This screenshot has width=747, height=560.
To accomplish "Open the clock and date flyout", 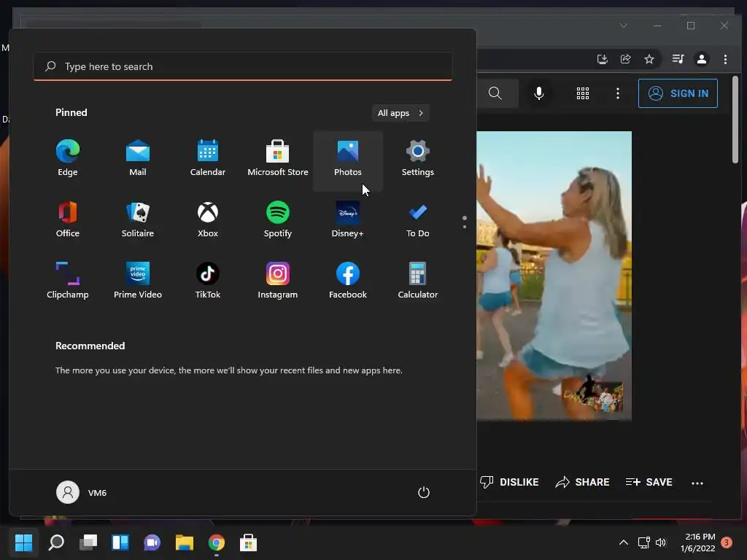I will (698, 542).
